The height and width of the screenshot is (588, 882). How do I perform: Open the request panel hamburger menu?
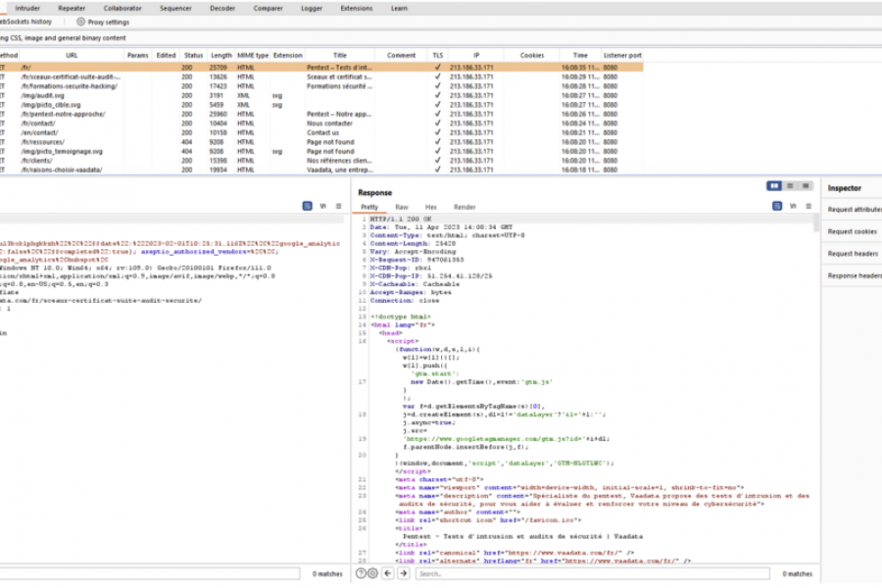pyautogui.click(x=338, y=207)
